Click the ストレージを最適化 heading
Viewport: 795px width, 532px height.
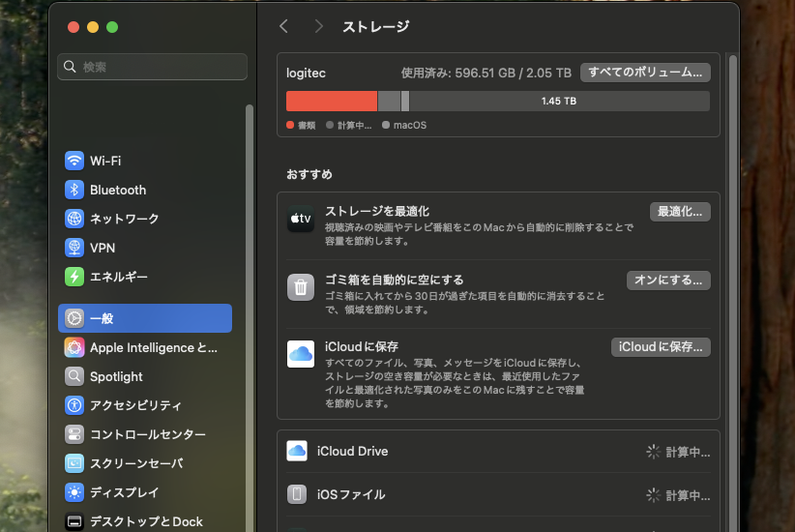tap(377, 211)
